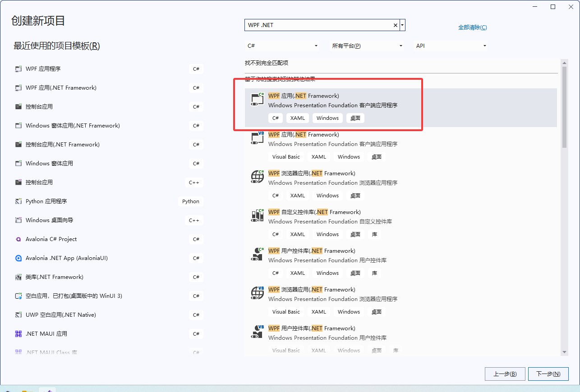Select the Visual Basic WPF 应用 icon
The width and height of the screenshot is (580, 392).
click(x=257, y=137)
